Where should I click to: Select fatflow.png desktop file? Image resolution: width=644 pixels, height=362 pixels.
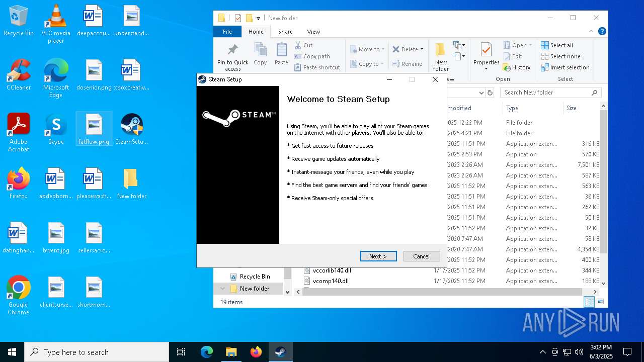[94, 130]
